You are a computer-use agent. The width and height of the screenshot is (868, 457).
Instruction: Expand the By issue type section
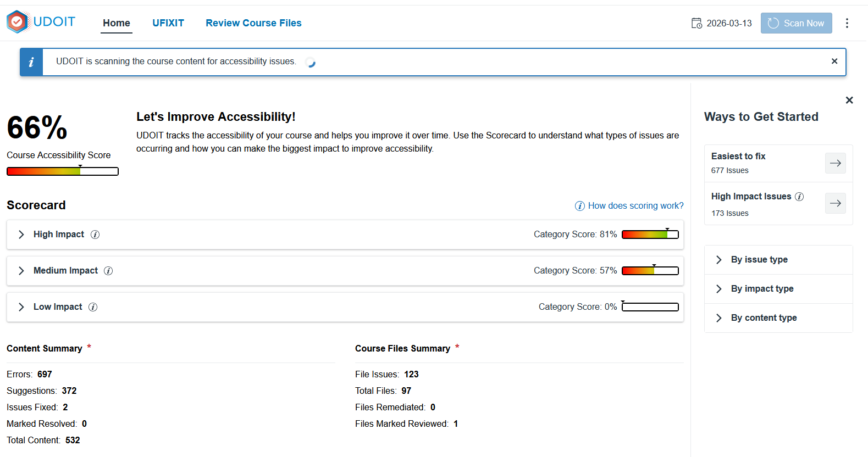pos(778,260)
